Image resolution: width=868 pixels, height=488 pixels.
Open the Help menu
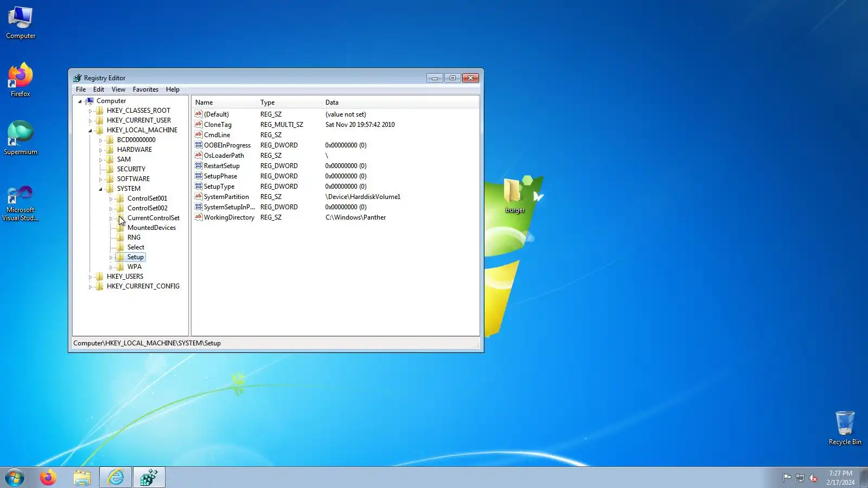pyautogui.click(x=173, y=89)
